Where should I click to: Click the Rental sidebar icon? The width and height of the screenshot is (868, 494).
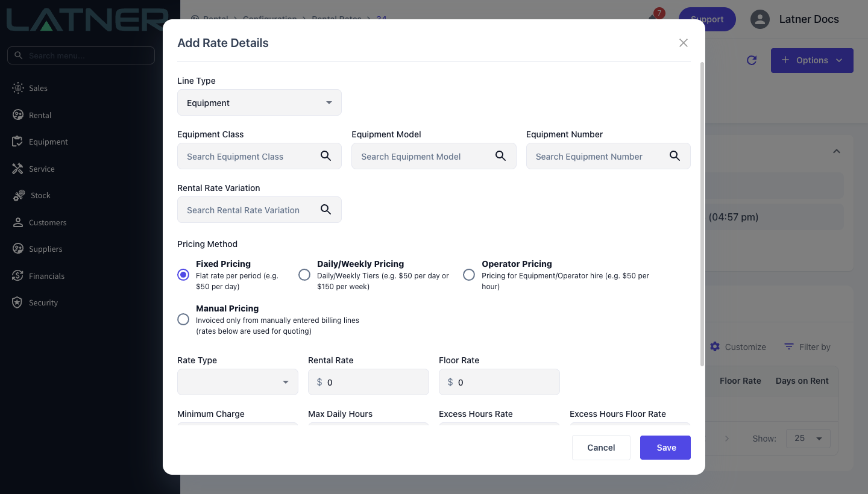click(x=17, y=115)
